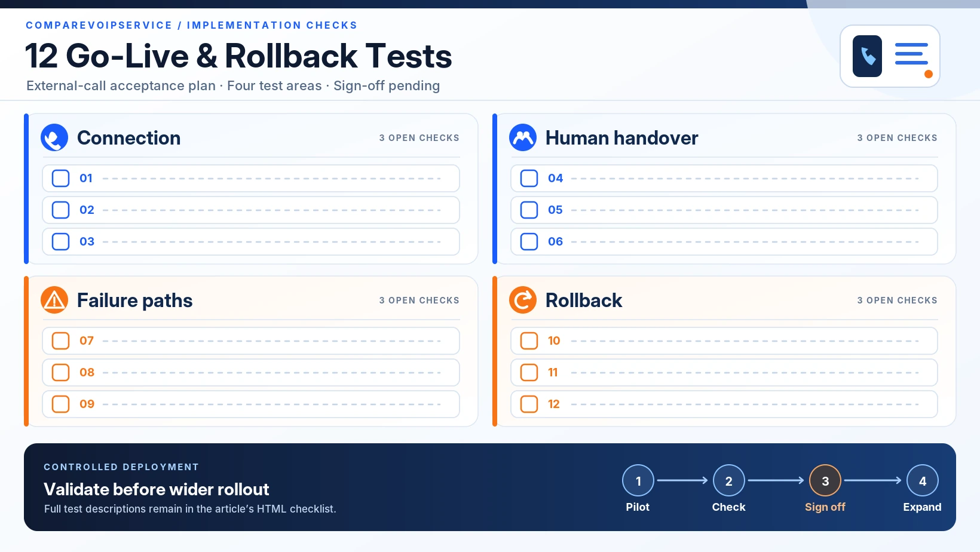980x552 pixels.
Task: Select step 1 Pilot circle
Action: point(638,481)
